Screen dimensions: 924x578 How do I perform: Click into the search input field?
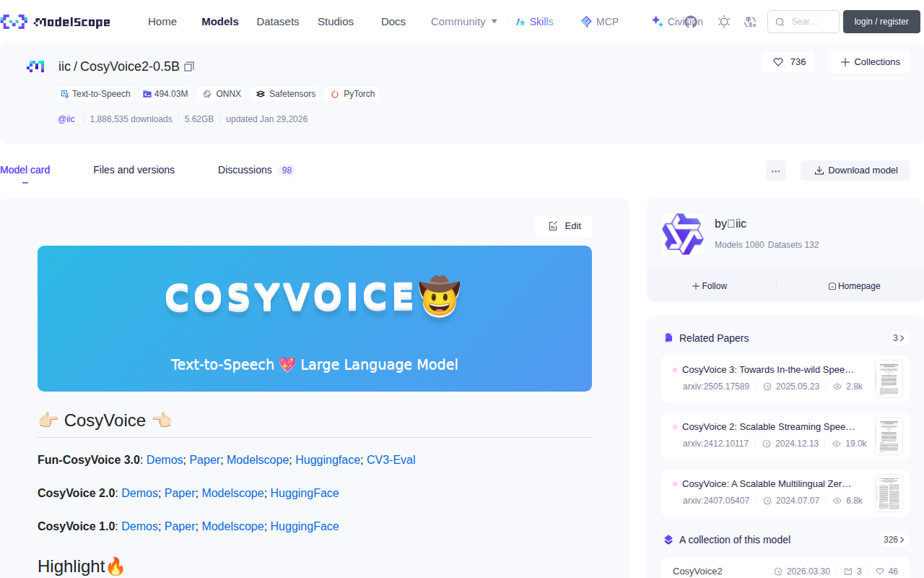(803, 22)
